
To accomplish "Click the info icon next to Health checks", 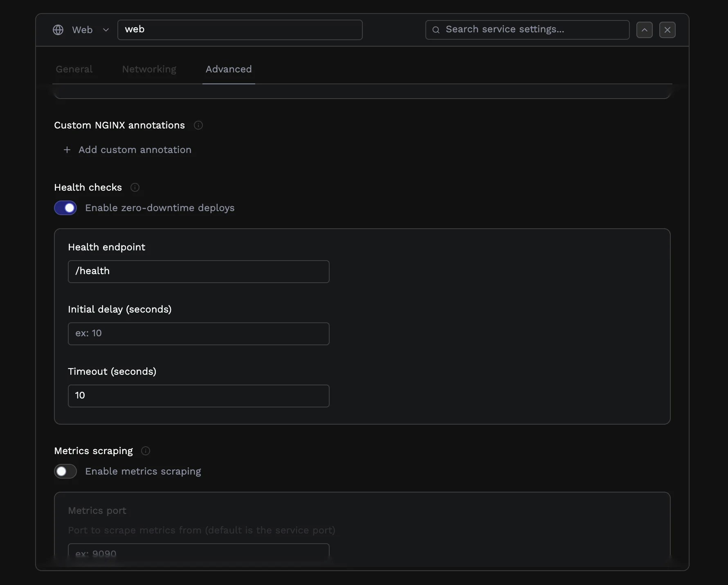I will tap(135, 187).
